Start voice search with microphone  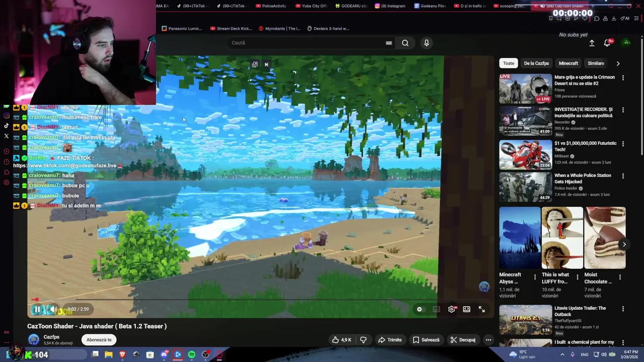[x=426, y=43]
